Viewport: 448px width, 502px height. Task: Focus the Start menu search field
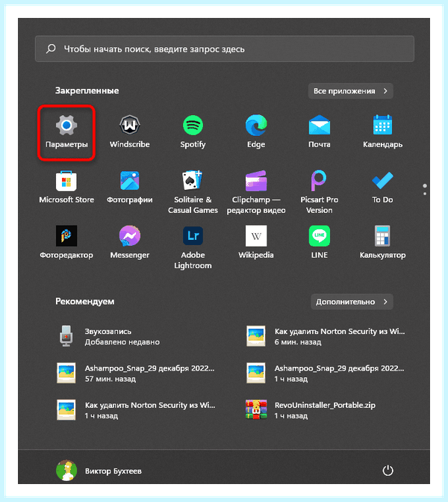(224, 49)
